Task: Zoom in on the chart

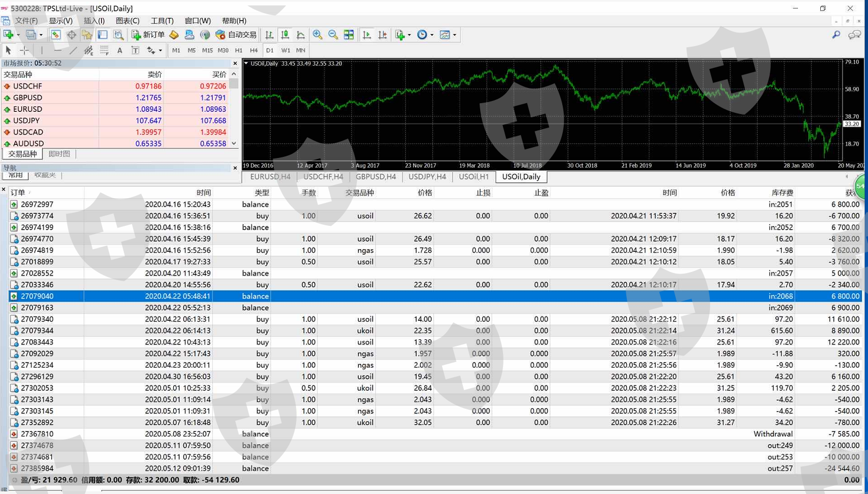Action: point(317,35)
